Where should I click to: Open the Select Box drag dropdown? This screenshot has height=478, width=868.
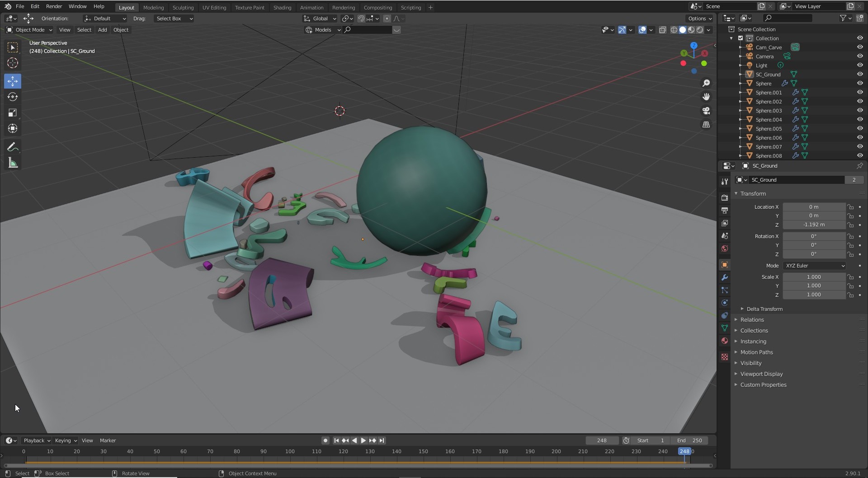click(x=174, y=19)
